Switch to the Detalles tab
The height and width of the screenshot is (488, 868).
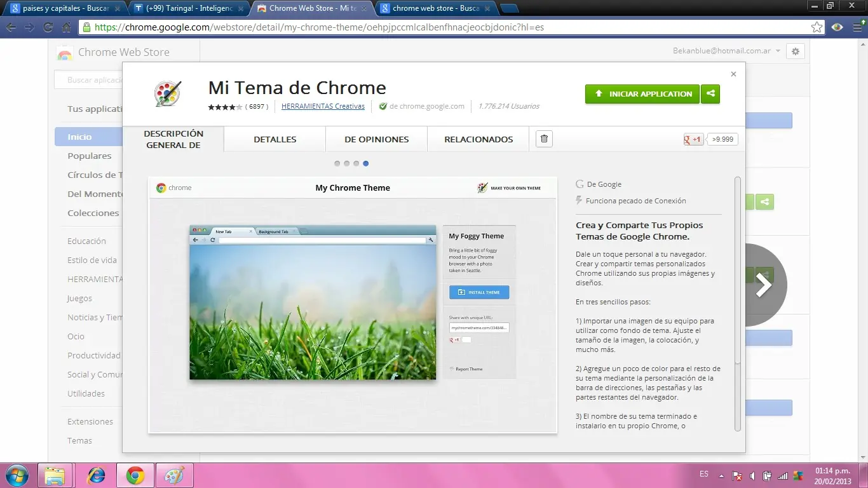click(275, 139)
